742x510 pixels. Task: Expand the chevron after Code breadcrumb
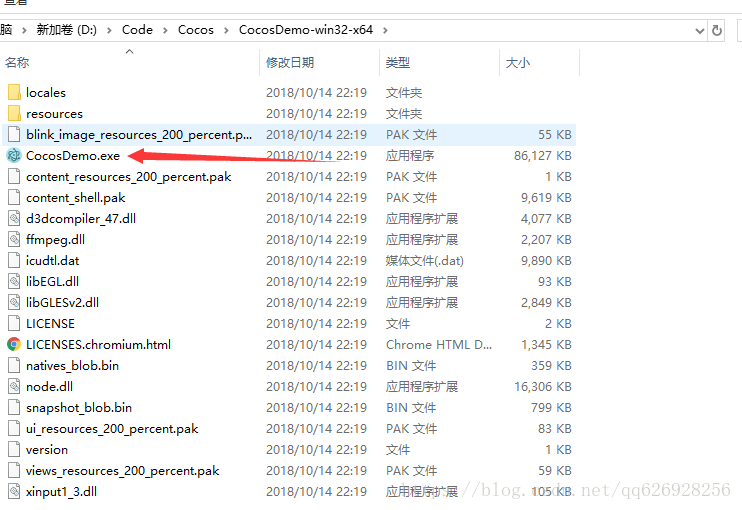(x=165, y=30)
